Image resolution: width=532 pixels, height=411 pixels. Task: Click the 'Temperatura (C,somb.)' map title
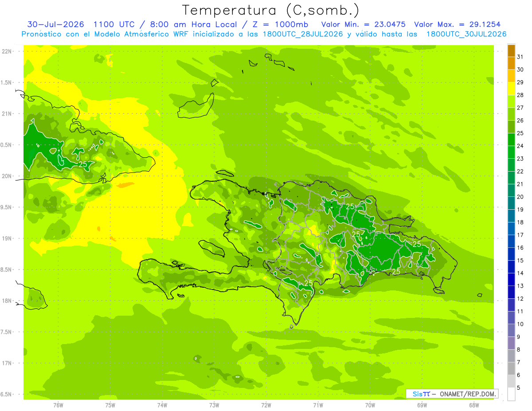click(271, 10)
